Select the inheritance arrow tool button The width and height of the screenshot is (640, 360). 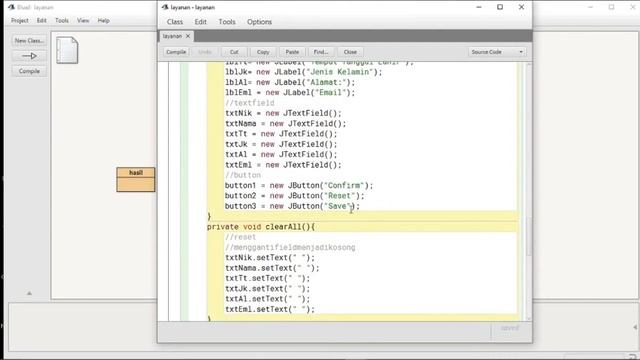pos(29,56)
